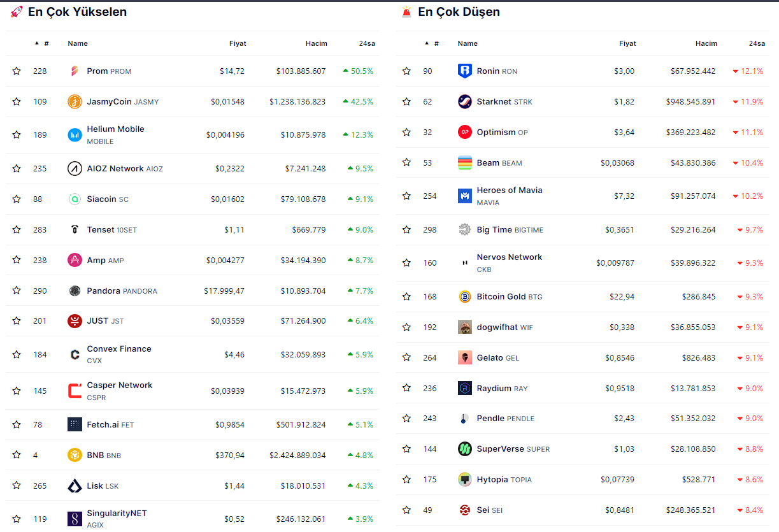
Task: Sort gainers table by Fiyat column
Action: coord(238,43)
